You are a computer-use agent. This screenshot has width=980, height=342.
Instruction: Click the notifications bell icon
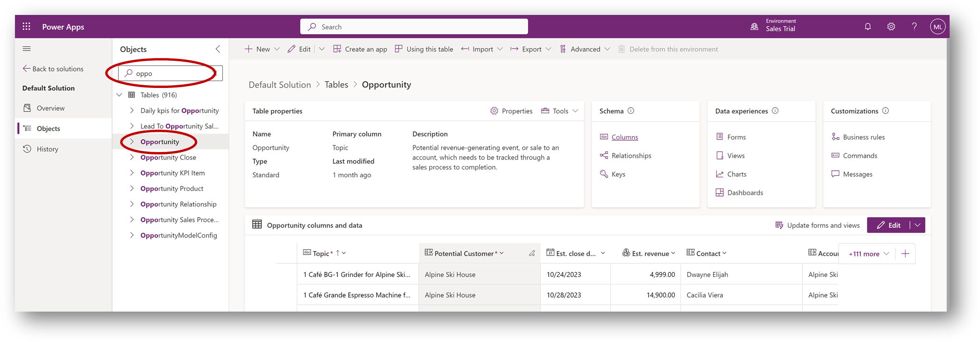tap(867, 27)
